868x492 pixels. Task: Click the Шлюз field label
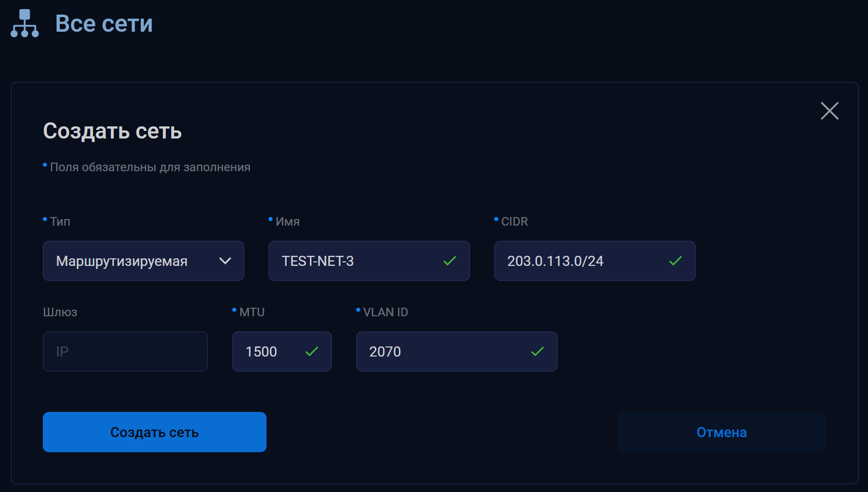point(60,312)
